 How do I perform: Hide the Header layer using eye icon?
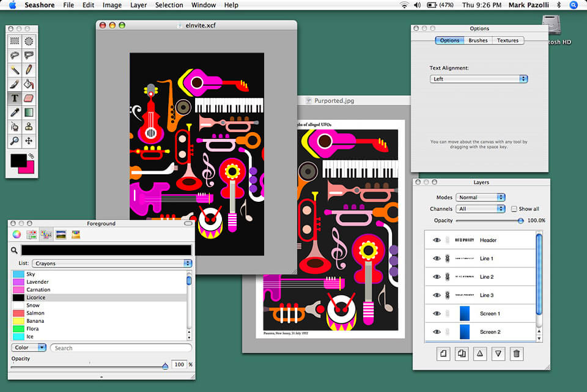tap(437, 240)
